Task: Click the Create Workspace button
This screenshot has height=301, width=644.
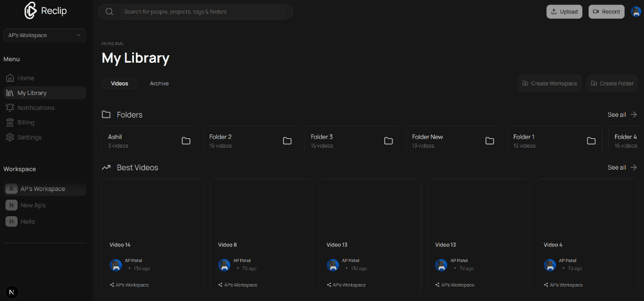Action: (550, 84)
